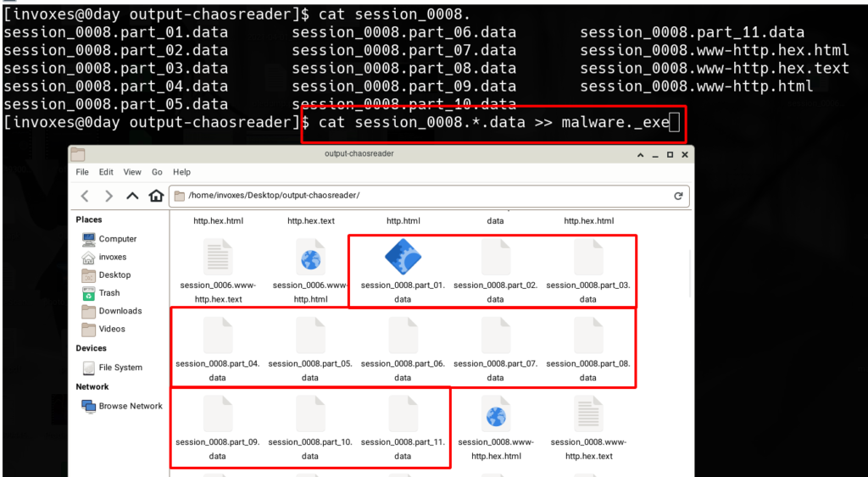
Task: Click the cat malware._exe command line
Action: click(494, 122)
